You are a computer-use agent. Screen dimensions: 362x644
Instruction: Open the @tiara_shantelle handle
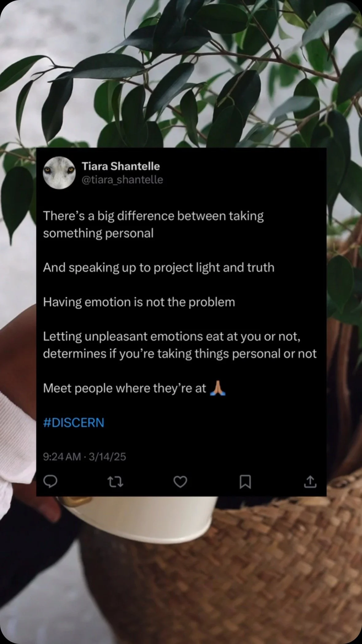(x=122, y=179)
